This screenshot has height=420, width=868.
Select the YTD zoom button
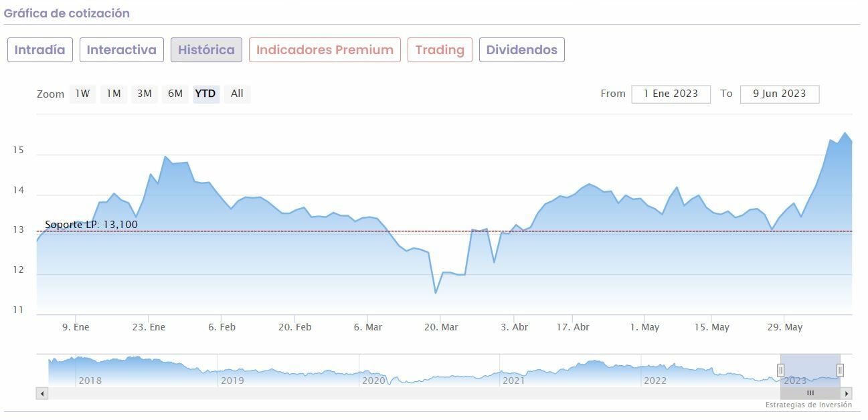[205, 94]
